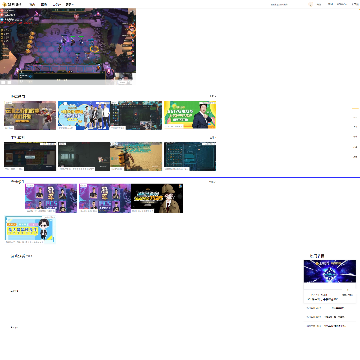
Task: Open the desert armored character video thumbnail
Action: pos(136,157)
